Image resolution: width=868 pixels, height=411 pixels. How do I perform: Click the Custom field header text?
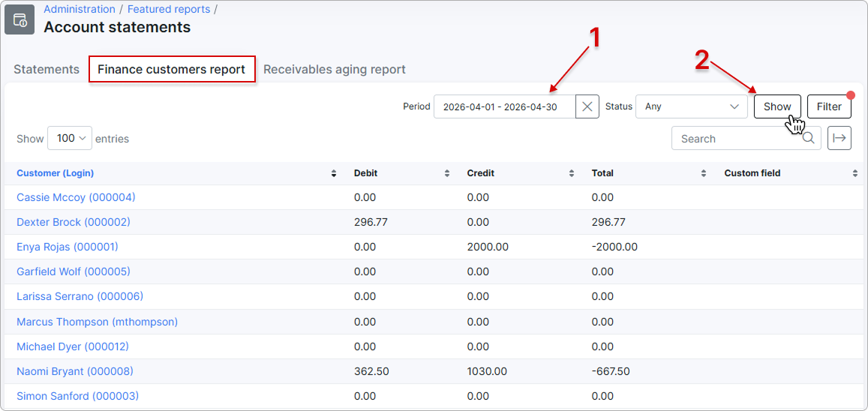752,173
